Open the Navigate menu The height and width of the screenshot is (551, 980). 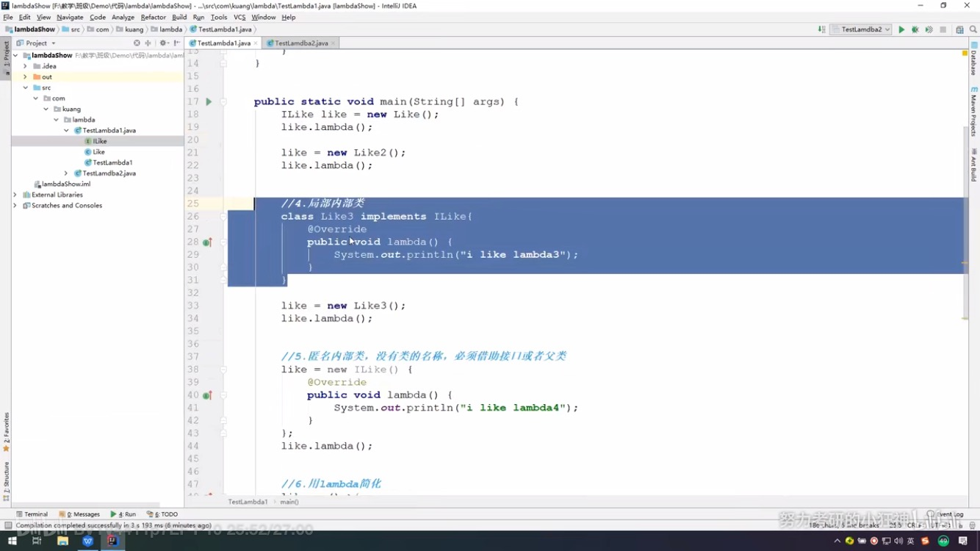(x=70, y=17)
